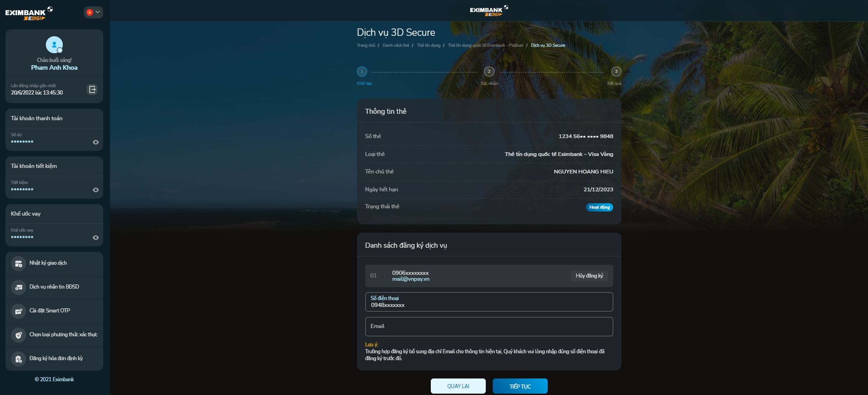Image resolution: width=868 pixels, height=395 pixels.
Task: Click the QUAY LẠI button
Action: click(458, 386)
